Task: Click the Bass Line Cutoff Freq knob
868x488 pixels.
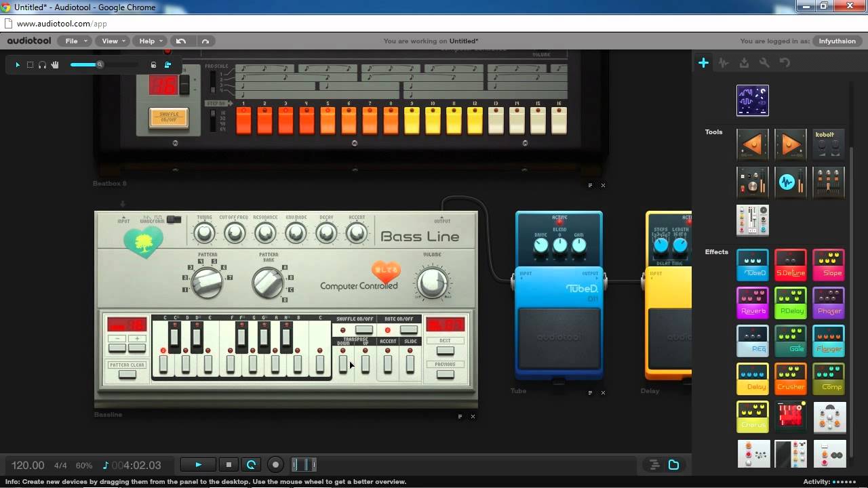Action: click(234, 234)
